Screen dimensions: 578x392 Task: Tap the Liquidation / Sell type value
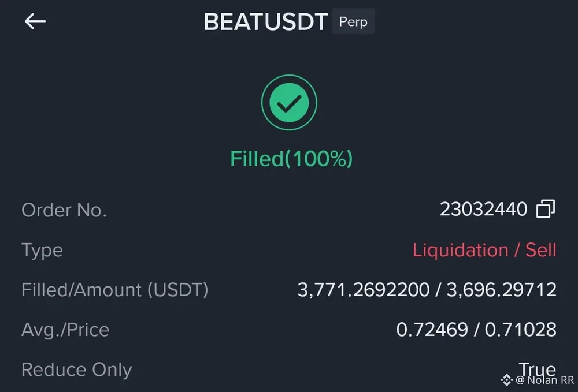[x=484, y=250]
